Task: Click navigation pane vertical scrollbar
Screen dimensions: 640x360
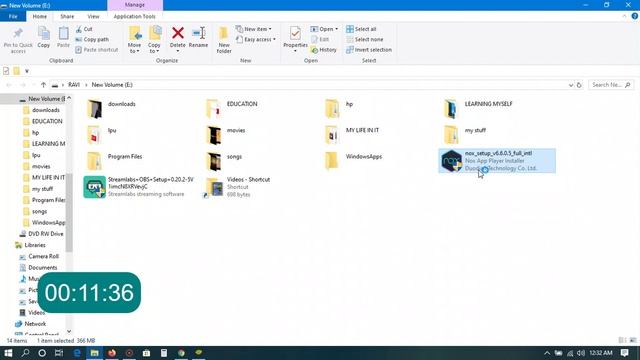Action: pos(69,212)
